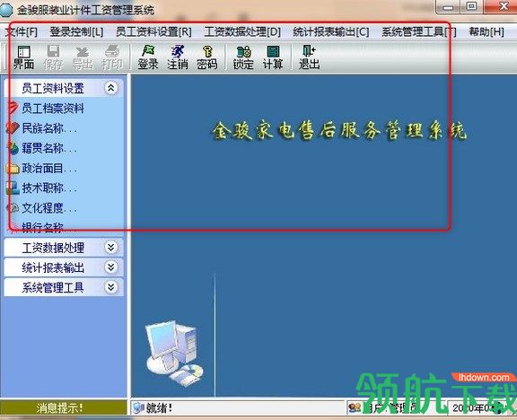Click the icon beside 民族名称

13,128
